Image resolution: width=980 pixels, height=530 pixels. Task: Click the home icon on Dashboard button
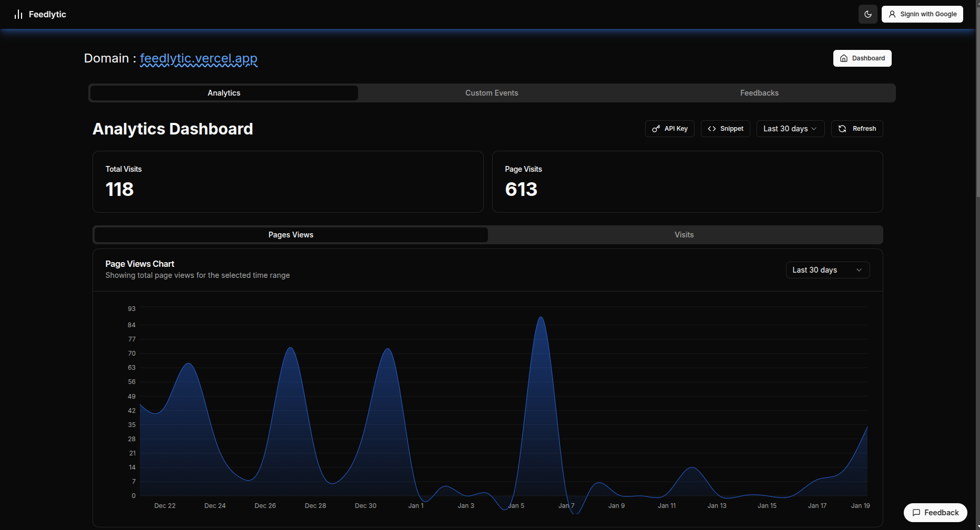[x=844, y=58]
